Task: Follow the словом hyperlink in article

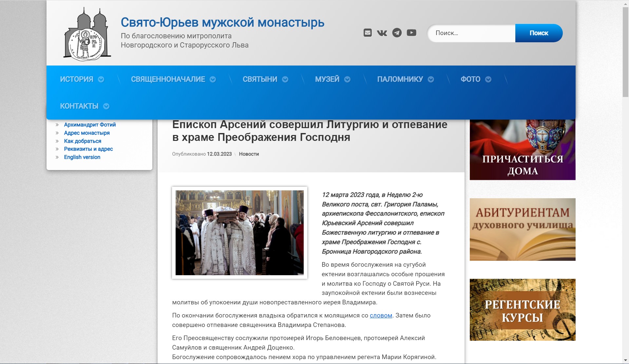Action: point(381,316)
